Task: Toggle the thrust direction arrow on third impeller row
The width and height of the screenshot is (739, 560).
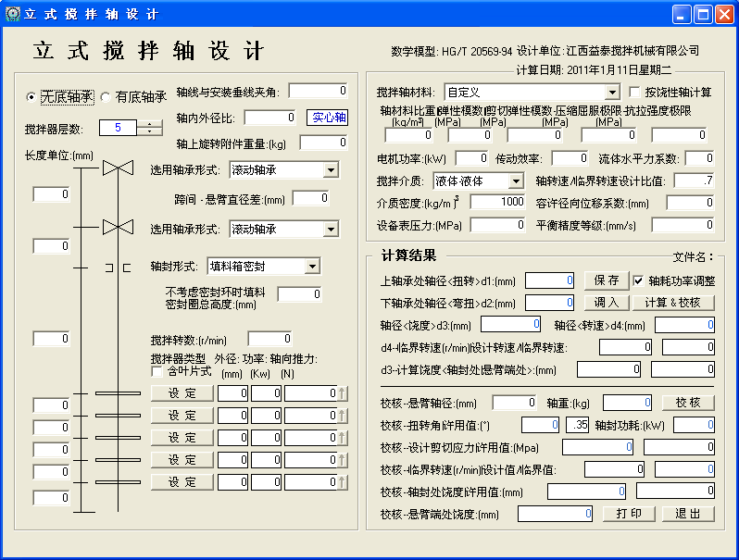Action: pos(343,438)
